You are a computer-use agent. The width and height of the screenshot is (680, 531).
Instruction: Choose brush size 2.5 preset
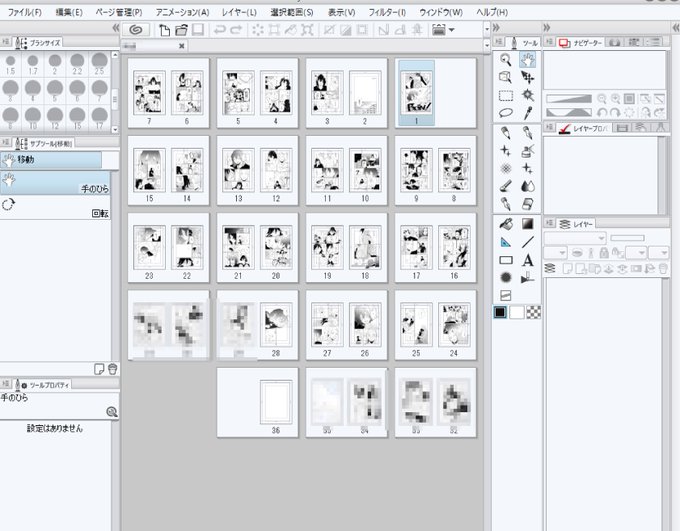pyautogui.click(x=100, y=65)
